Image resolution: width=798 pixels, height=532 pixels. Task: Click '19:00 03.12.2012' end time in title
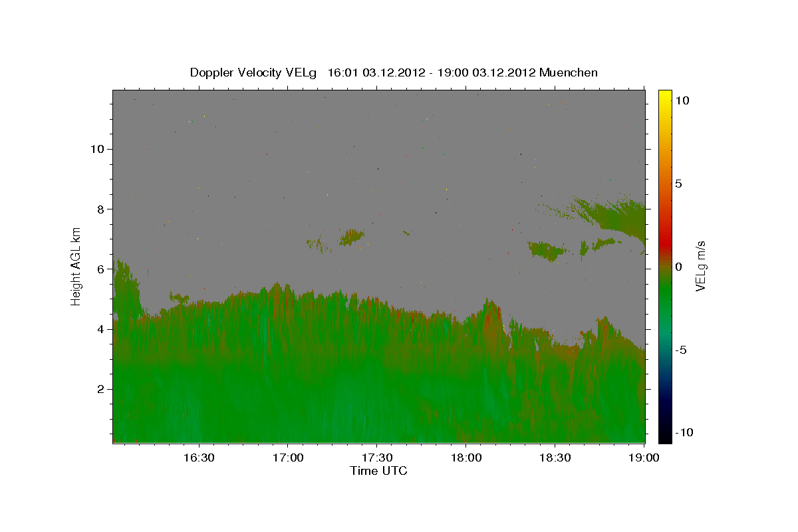pyautogui.click(x=485, y=72)
